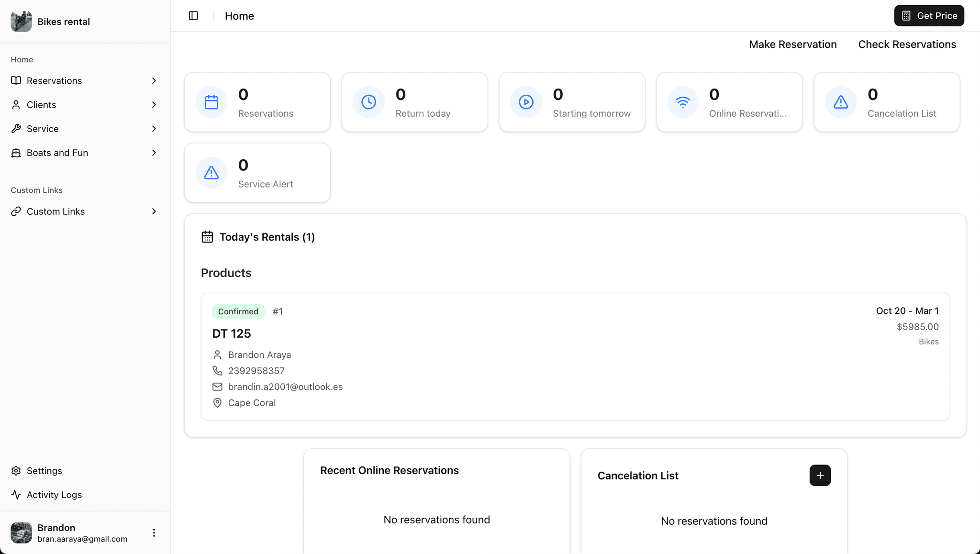
Task: Click the calendar icon on Reservations card
Action: 212,102
